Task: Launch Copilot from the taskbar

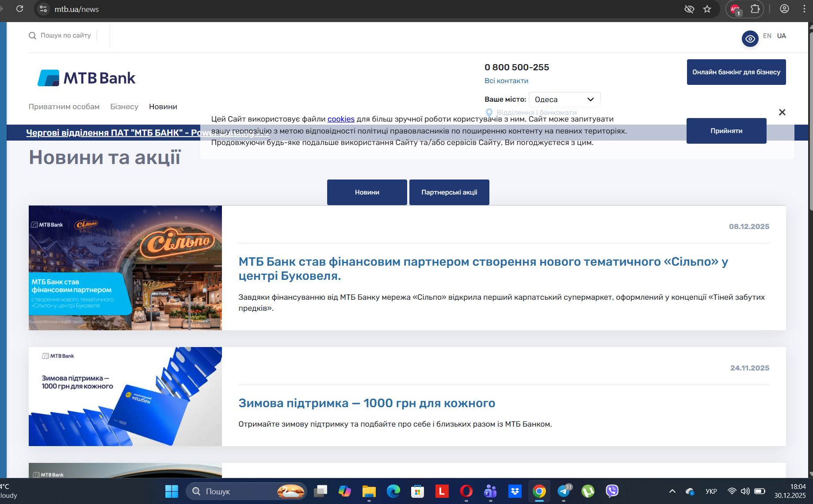Action: click(x=345, y=491)
